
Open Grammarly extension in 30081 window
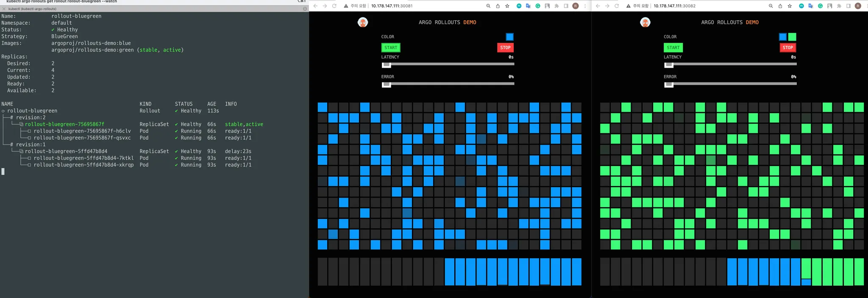pyautogui.click(x=538, y=6)
